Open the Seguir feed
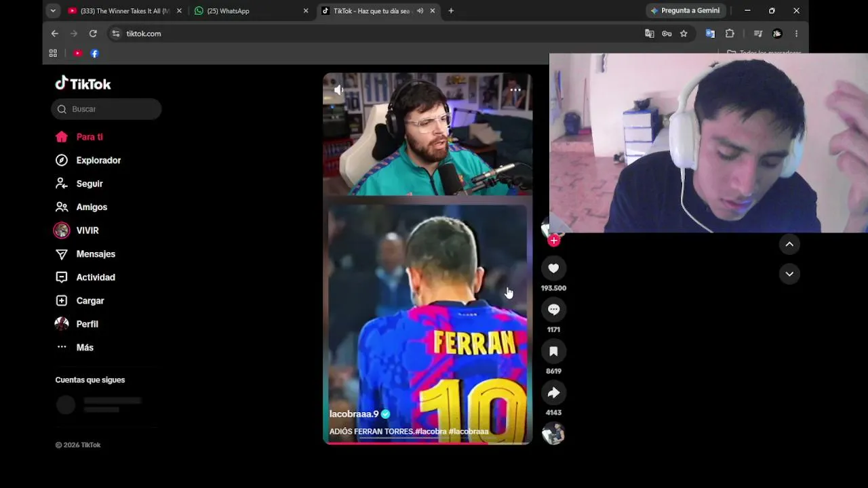This screenshot has height=488, width=868. [x=79, y=184]
